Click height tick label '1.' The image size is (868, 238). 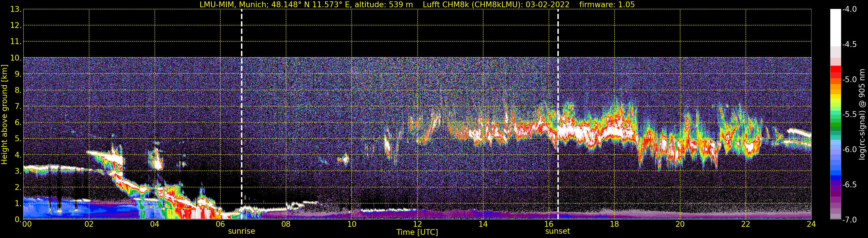(x=18, y=204)
